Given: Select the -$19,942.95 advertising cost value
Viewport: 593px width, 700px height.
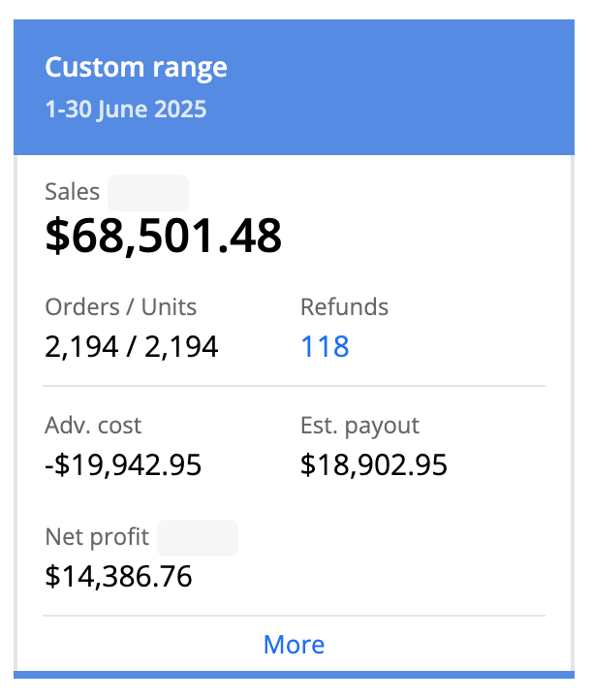Looking at the screenshot, I should pyautogui.click(x=123, y=465).
